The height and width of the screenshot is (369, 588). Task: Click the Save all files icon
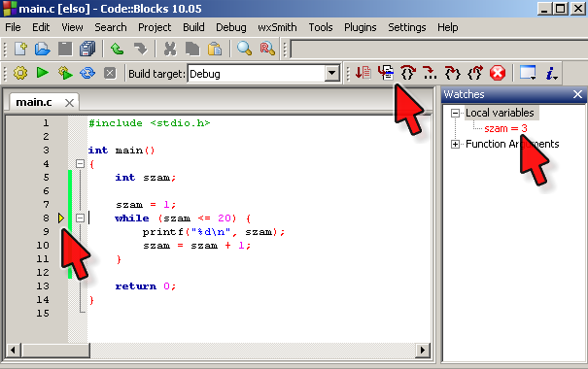pos(87,49)
